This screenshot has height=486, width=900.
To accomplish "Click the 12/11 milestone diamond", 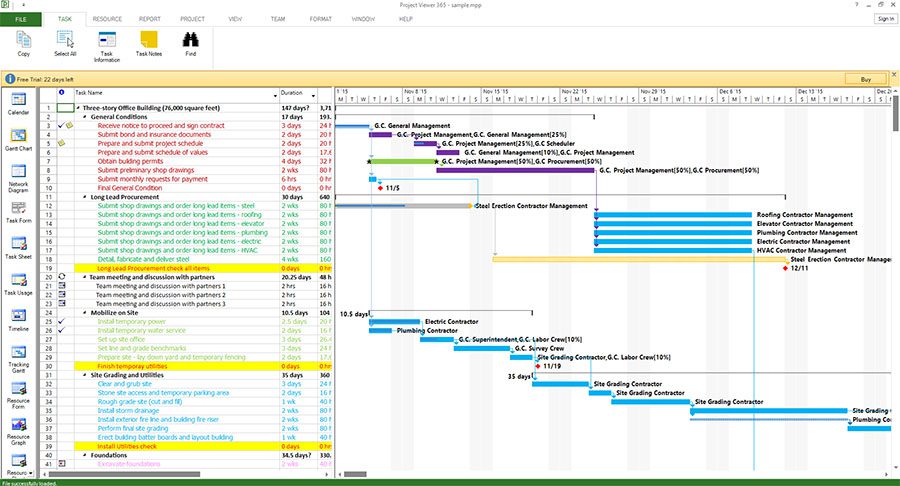I will click(x=785, y=268).
